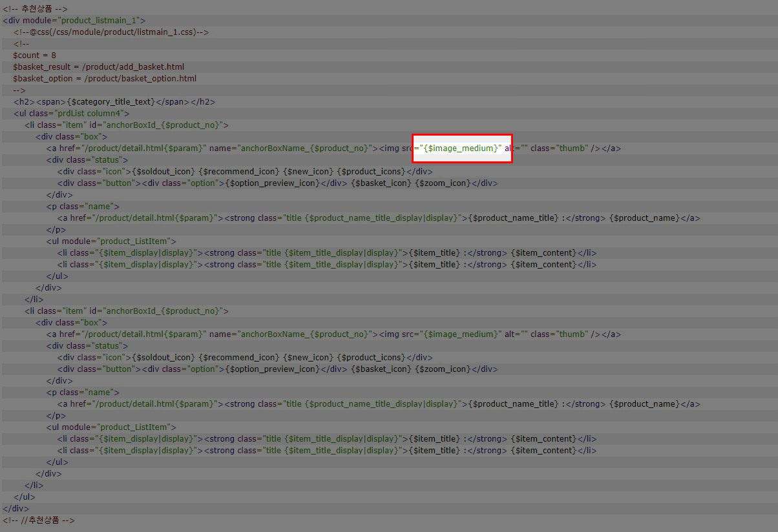Image resolution: width=778 pixels, height=532 pixels.
Task: Click the unhighlighted {$image_medium} in second item
Action: [x=462, y=334]
